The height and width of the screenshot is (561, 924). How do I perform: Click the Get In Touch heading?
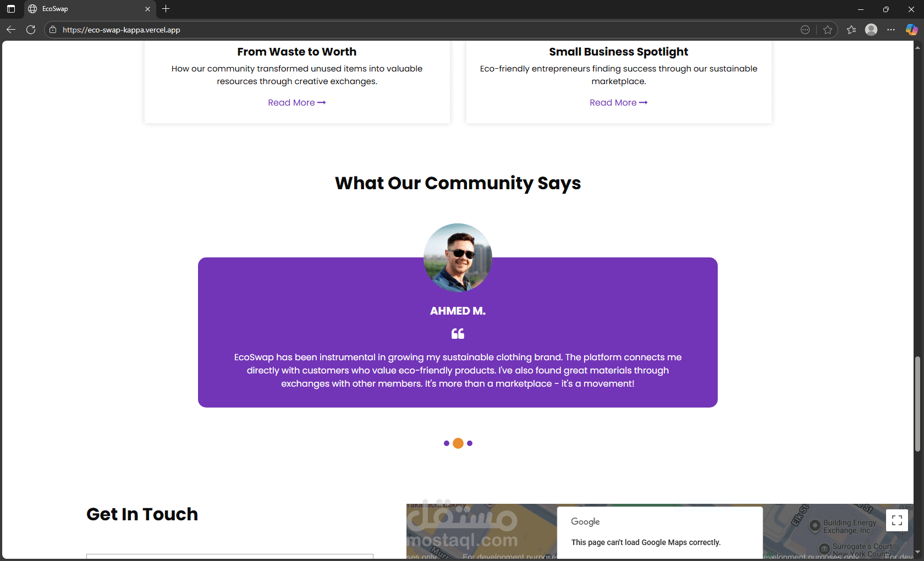142,514
